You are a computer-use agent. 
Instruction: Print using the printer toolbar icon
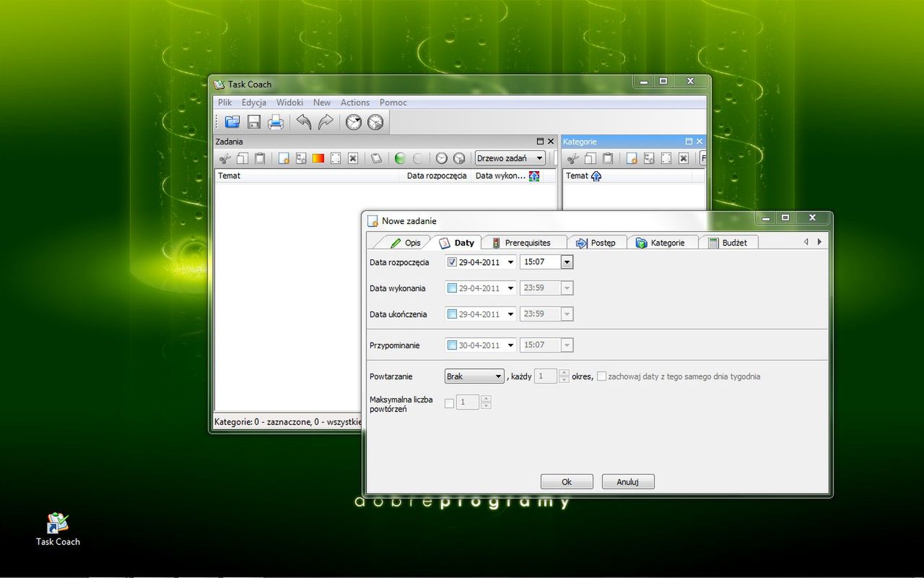coord(276,122)
